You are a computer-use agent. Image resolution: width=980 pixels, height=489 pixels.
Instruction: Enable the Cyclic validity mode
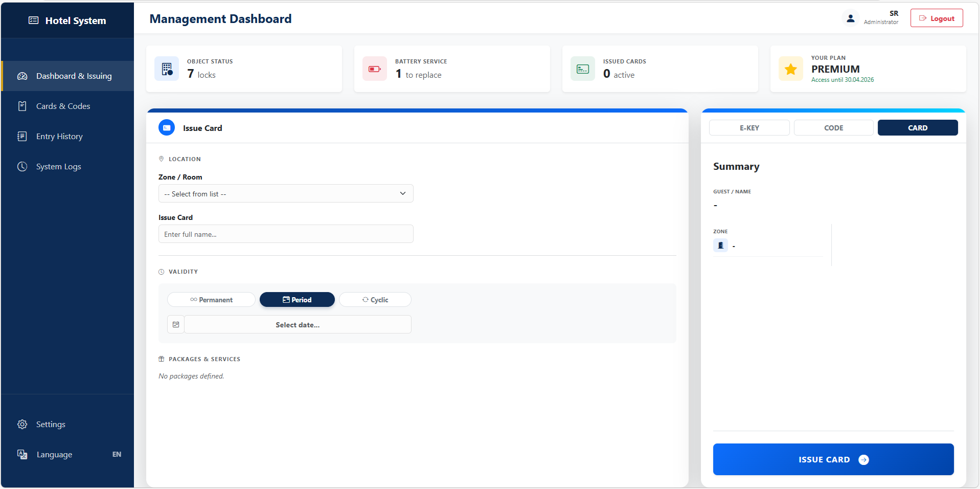click(x=375, y=299)
